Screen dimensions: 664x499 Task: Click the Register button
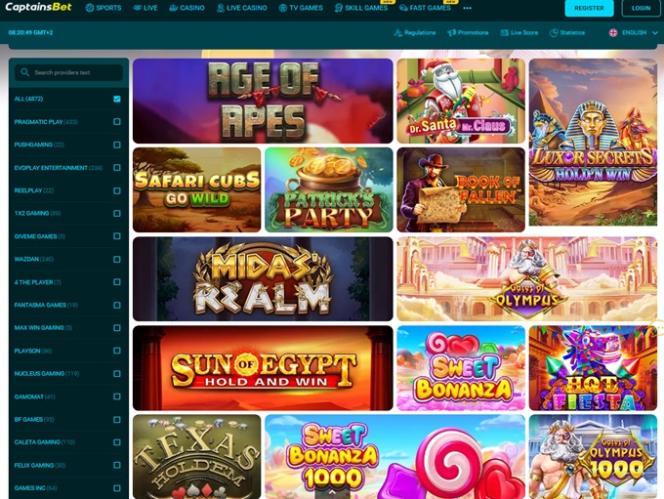[x=589, y=8]
